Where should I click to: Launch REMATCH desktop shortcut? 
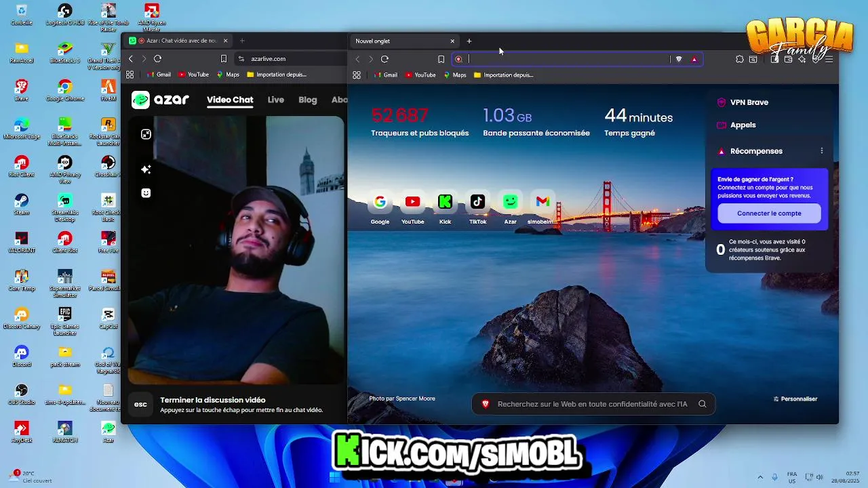point(64,432)
